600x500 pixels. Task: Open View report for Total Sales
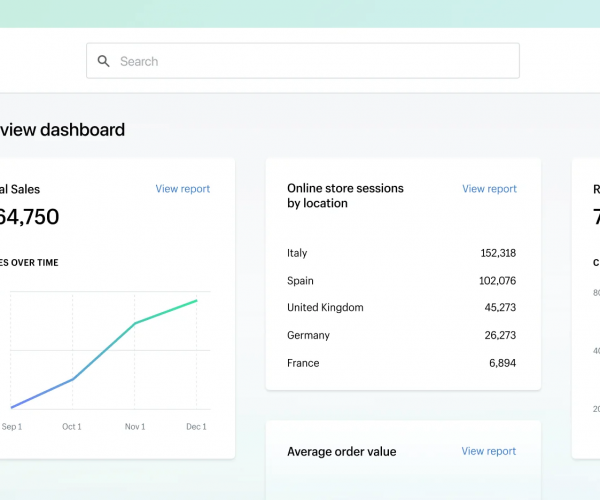coord(183,189)
